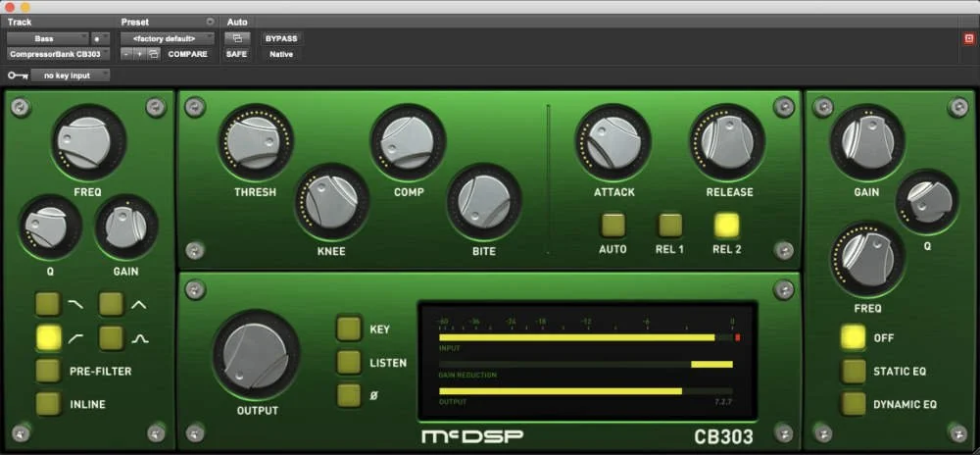
Task: Select the lit upward-slope filter shape button
Action: pos(48,337)
